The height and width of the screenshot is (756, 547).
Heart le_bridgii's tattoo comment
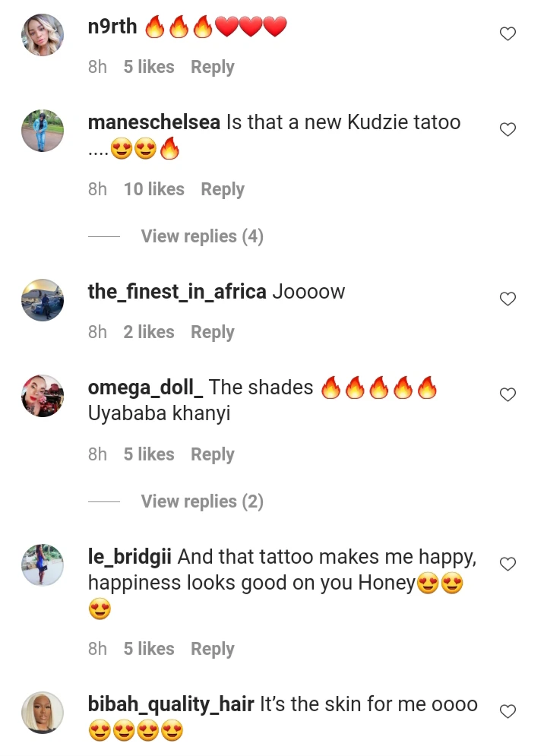pyautogui.click(x=507, y=564)
